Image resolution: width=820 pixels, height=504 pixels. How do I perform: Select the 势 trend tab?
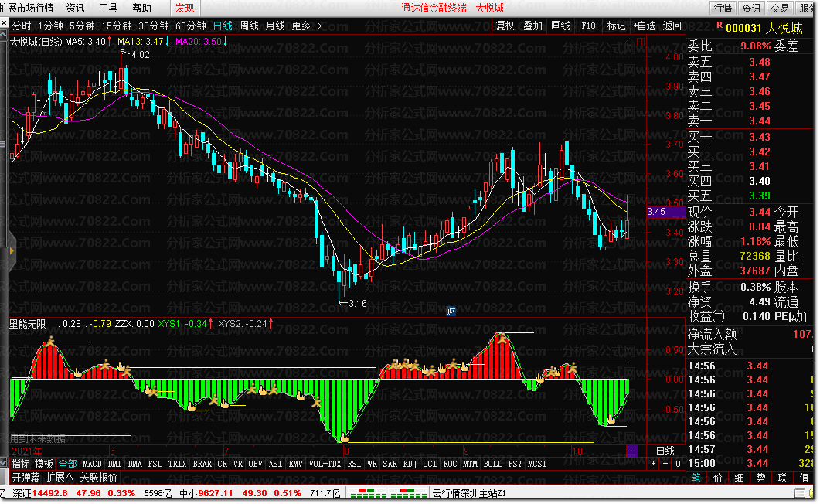coord(761,478)
